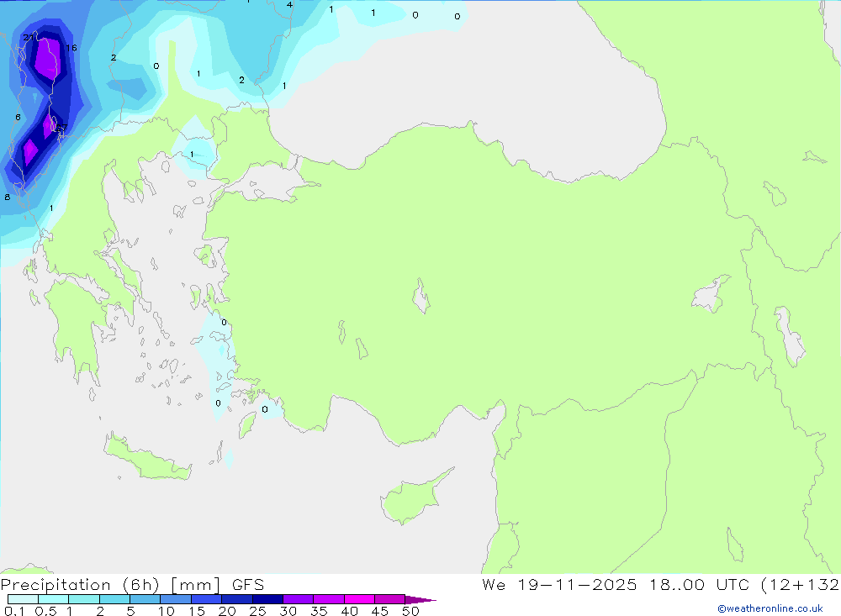Image resolution: width=841 pixels, height=616 pixels.
Task: Click the 30–35 mm violet legend swatch
Action: pyautogui.click(x=298, y=599)
